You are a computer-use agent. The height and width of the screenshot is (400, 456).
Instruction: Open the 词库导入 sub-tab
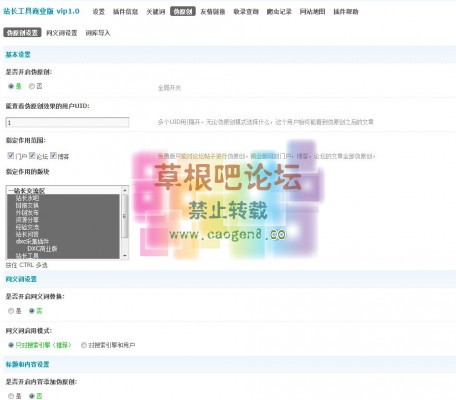point(98,33)
